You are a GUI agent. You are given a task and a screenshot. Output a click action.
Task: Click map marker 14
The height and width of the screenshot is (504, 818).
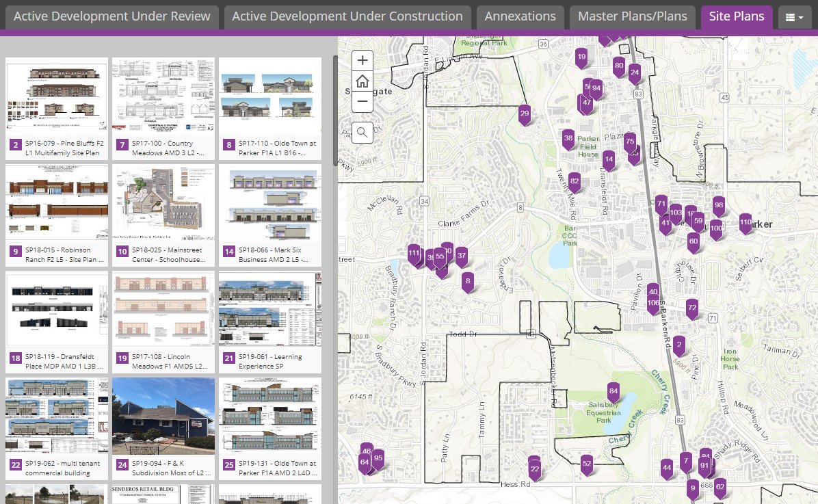(609, 161)
